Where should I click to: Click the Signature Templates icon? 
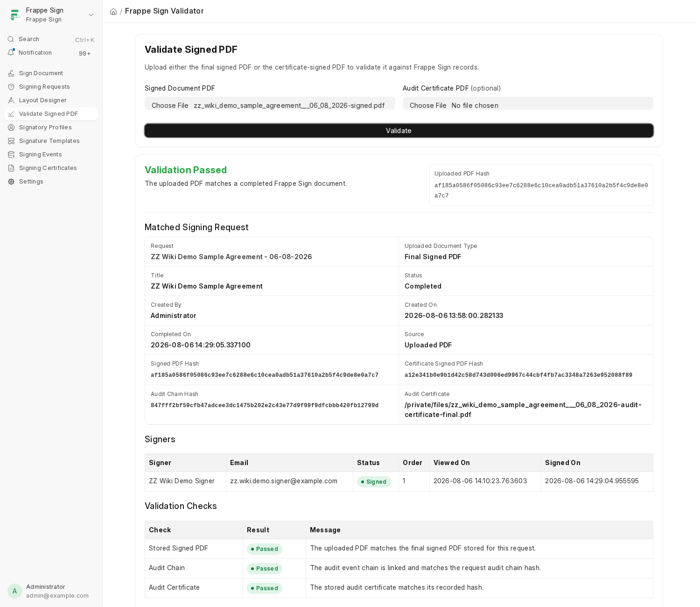tap(11, 141)
